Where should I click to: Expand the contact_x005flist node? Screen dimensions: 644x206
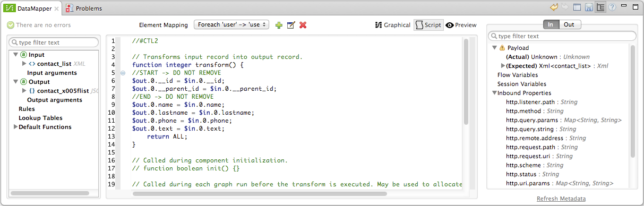click(24, 91)
